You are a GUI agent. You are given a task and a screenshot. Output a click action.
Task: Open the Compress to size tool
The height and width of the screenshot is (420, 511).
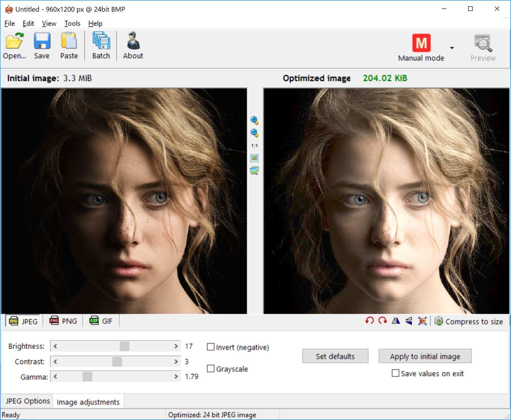(468, 322)
